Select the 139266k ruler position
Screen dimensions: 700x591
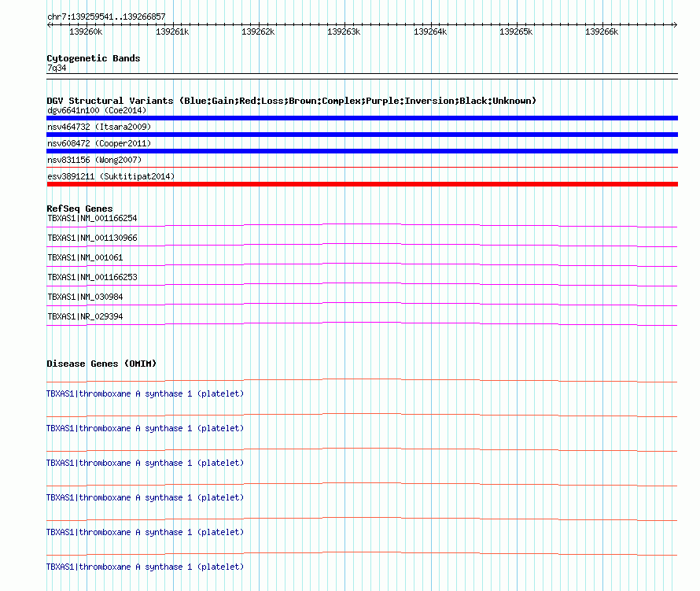pos(602,31)
